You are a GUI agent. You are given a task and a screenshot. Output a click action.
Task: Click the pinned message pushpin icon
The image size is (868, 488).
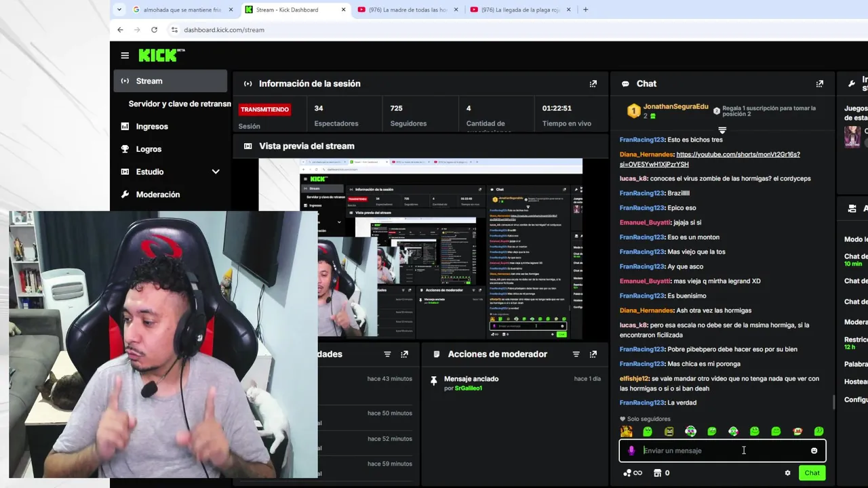click(434, 382)
